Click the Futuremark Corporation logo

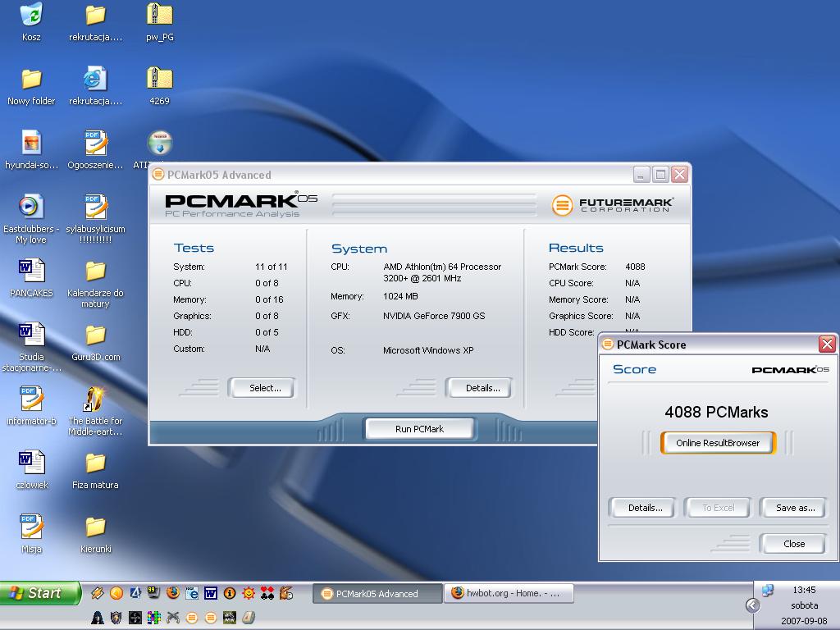pyautogui.click(x=612, y=204)
